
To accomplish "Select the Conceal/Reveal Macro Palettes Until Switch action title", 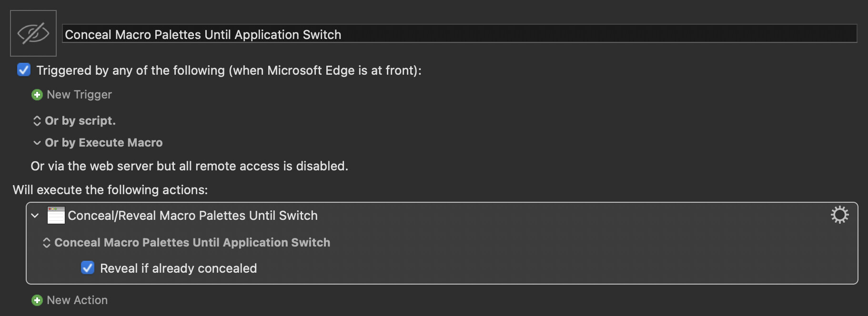I will 192,216.
